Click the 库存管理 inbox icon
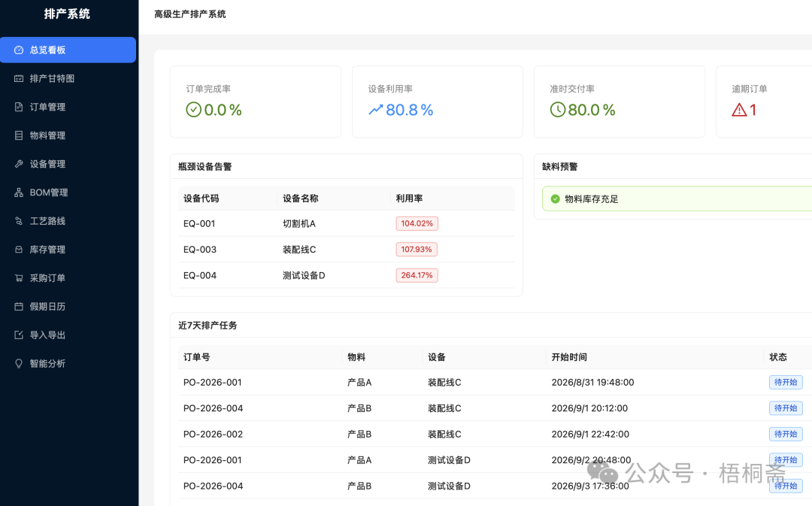 coord(19,250)
